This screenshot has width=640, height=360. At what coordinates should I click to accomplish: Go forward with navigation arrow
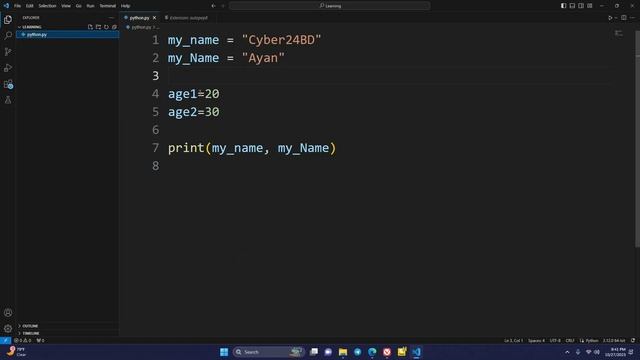click(x=223, y=6)
